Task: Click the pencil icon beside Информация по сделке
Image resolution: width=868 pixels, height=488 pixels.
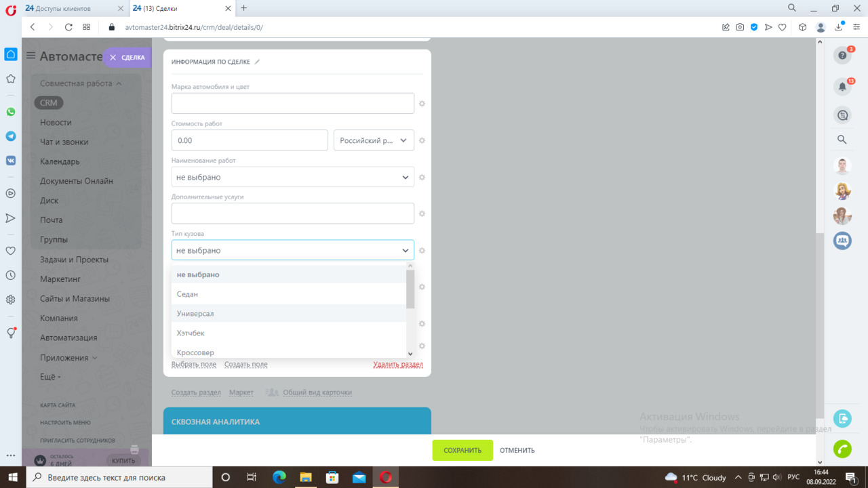Action: click(257, 62)
